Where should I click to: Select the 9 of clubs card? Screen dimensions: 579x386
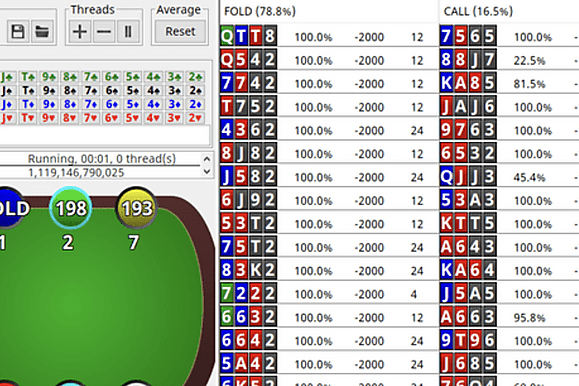pyautogui.click(x=48, y=77)
